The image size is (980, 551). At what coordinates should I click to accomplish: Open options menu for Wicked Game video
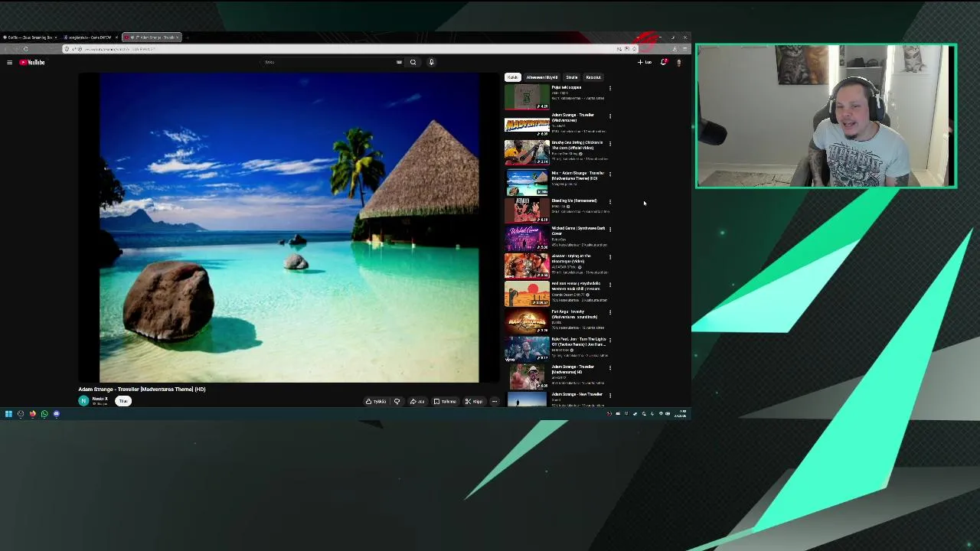(x=610, y=230)
